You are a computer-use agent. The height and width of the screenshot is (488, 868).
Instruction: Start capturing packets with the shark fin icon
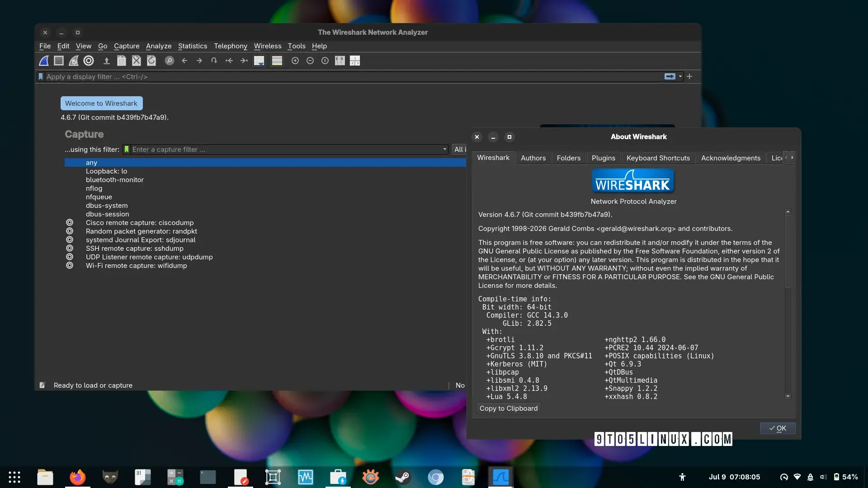click(44, 61)
